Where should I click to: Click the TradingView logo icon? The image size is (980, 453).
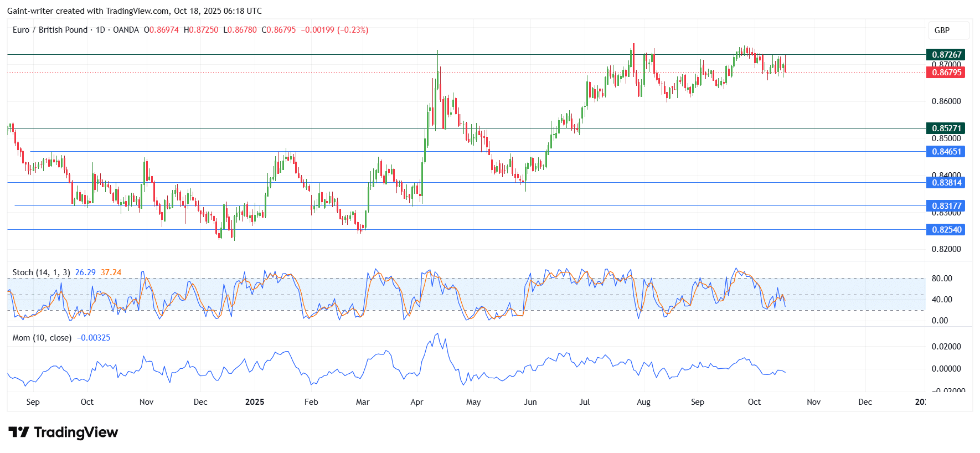coord(19,432)
